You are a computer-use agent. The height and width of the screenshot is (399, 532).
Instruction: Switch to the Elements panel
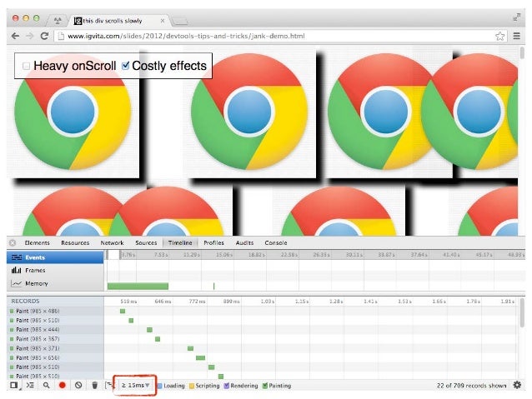pos(37,242)
